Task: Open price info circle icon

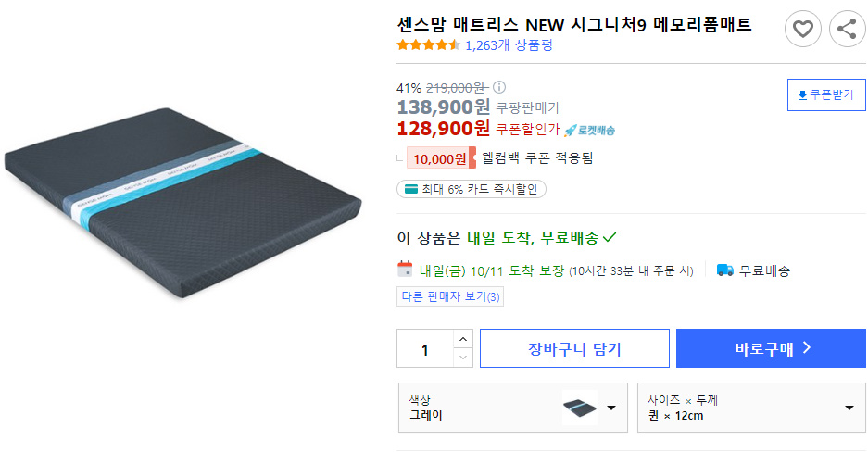Action: (x=499, y=87)
